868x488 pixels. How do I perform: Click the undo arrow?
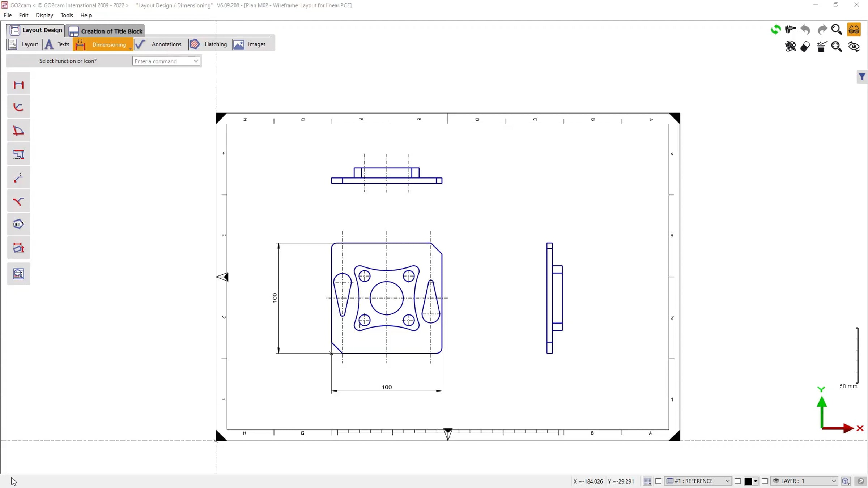click(805, 29)
